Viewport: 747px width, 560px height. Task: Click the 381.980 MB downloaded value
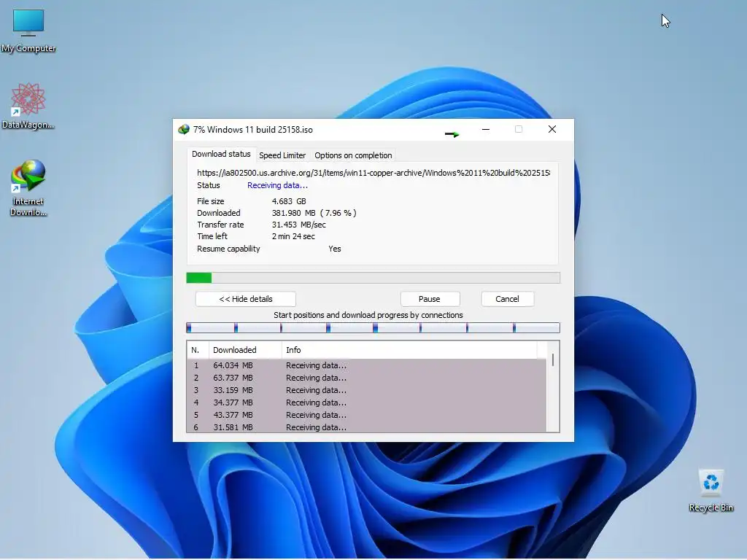[x=314, y=214]
